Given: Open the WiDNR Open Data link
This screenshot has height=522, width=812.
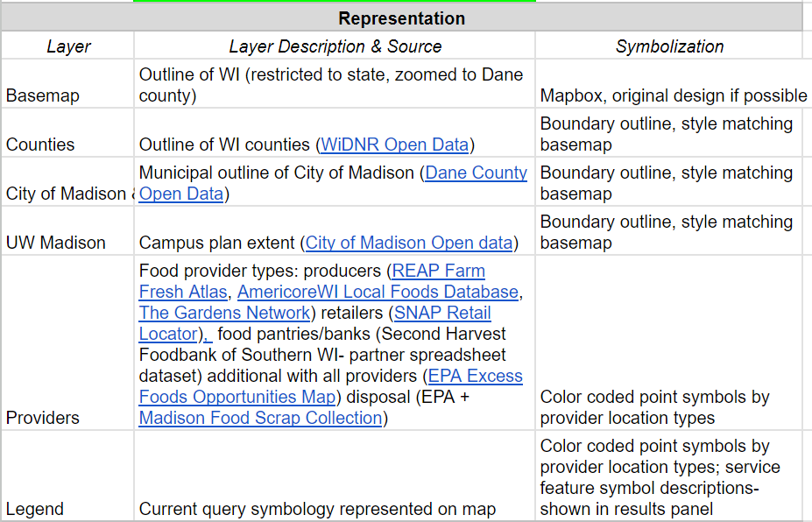Looking at the screenshot, I should click(x=394, y=145).
